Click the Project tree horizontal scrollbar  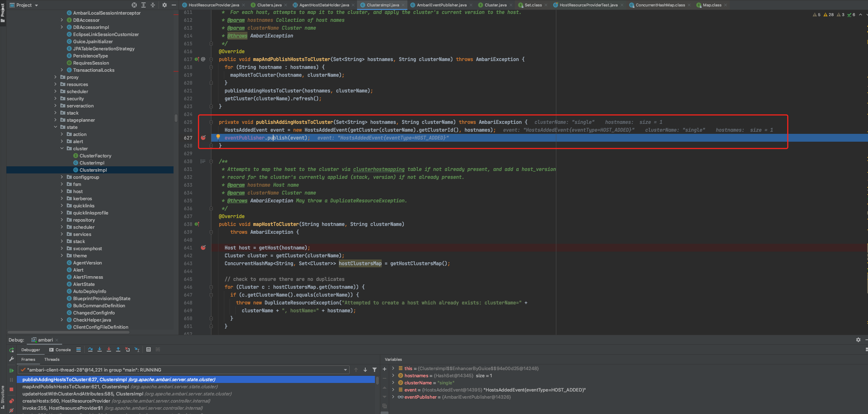(69, 332)
